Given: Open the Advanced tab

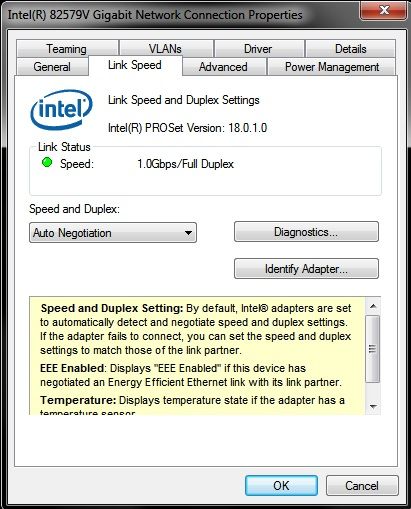Looking at the screenshot, I should coord(223,67).
